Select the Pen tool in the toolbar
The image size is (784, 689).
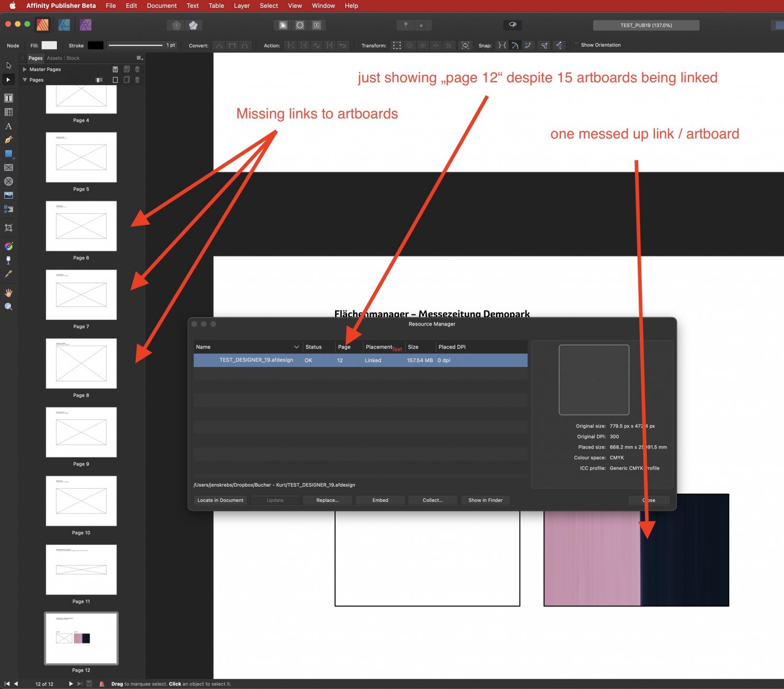(8, 140)
